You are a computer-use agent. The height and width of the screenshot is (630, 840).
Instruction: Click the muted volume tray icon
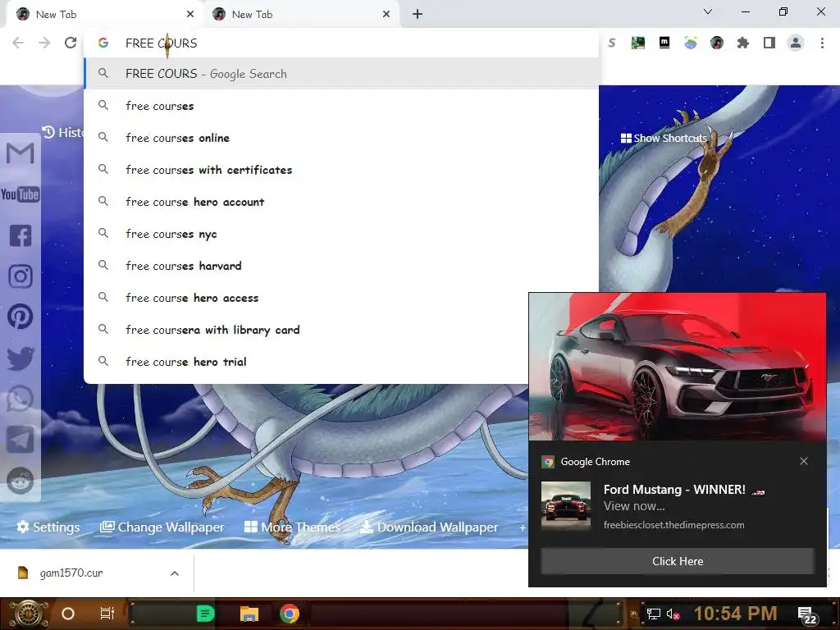coord(673,614)
